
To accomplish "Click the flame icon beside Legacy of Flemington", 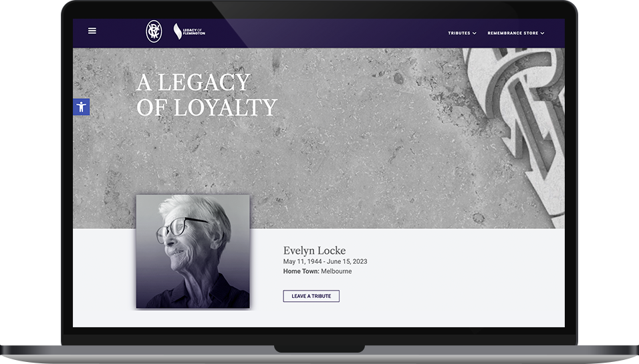I will point(177,31).
